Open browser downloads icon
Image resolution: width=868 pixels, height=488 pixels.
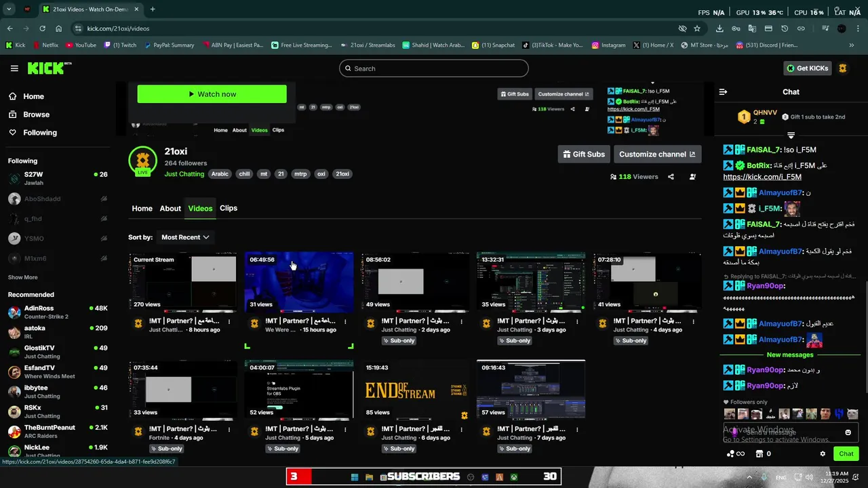(x=719, y=28)
